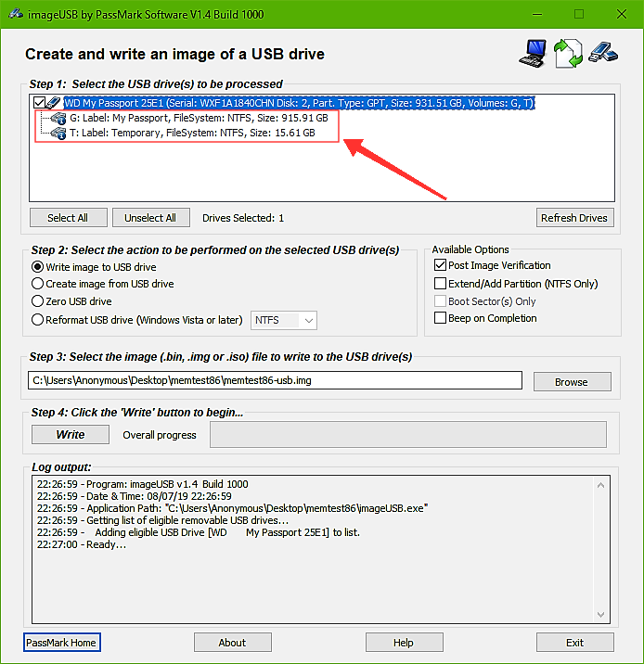The image size is (644, 664).
Task: Click the G: volume drive icon
Action: click(58, 118)
